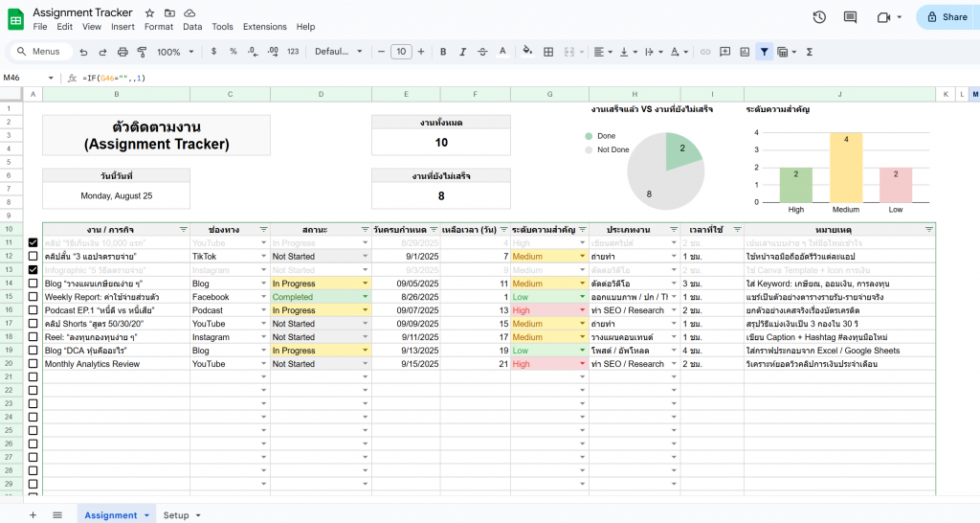This screenshot has width=980, height=523.
Task: Open channel dropdown for Podcast row
Action: pos(264,310)
